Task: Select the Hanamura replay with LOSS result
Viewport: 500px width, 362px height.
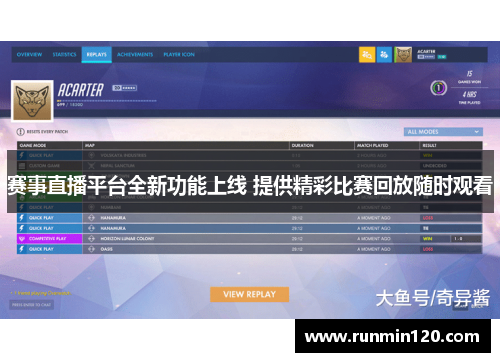Action: (249, 218)
